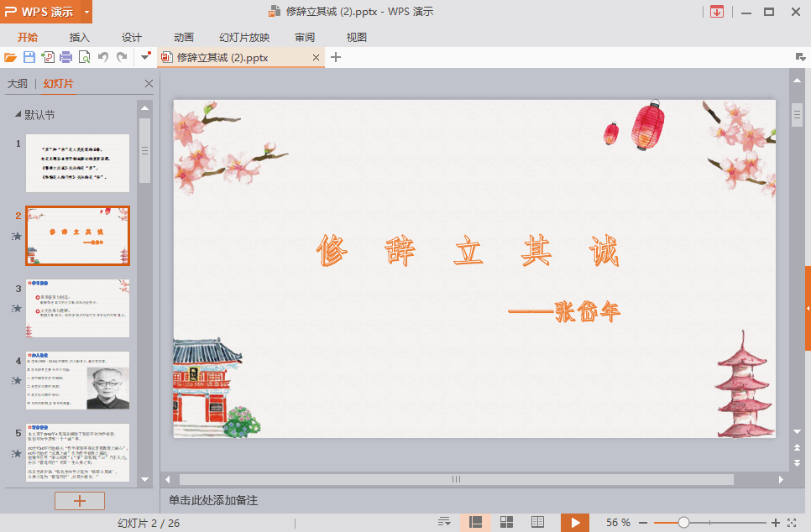The height and width of the screenshot is (532, 811).
Task: Click the Undo icon
Action: point(103,56)
